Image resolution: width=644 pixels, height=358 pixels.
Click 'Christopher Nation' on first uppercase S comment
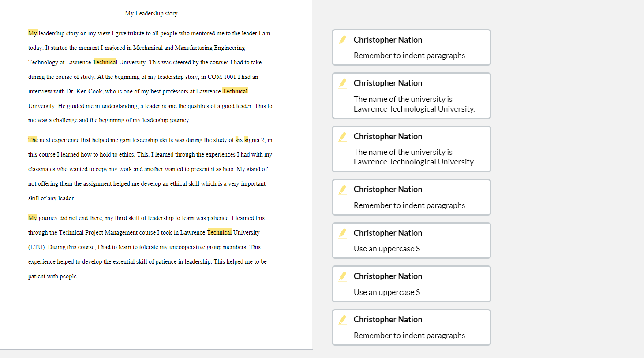coord(388,233)
